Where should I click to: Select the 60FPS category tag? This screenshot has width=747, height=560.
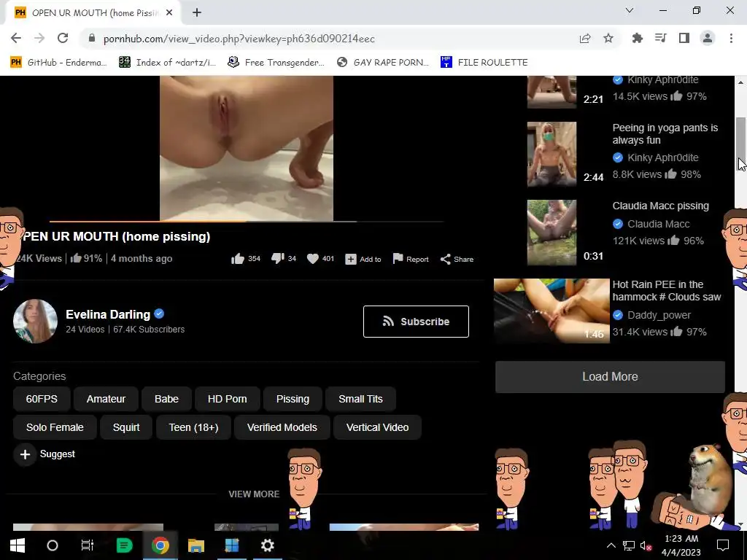pos(42,399)
